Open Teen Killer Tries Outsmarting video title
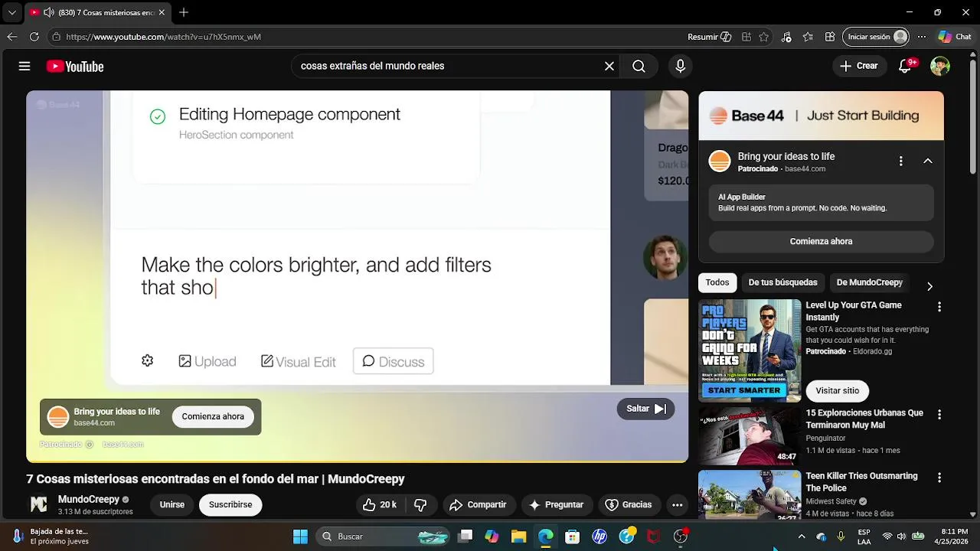Image resolution: width=980 pixels, height=551 pixels. coord(861,482)
